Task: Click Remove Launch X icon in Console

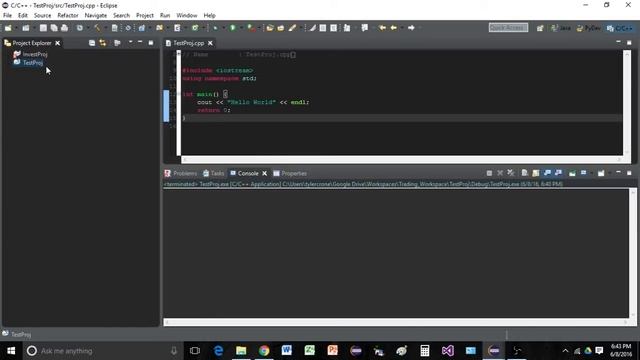Action: click(x=500, y=173)
